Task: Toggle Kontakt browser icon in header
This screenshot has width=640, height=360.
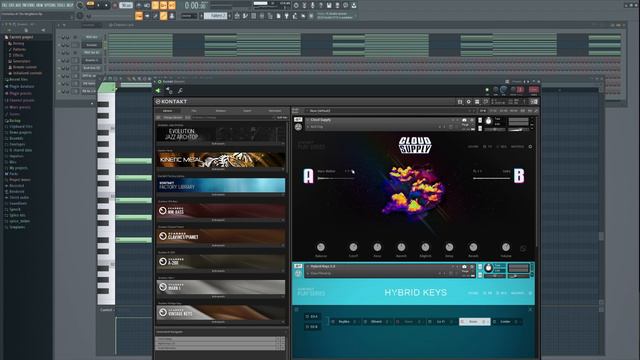Action: tap(460, 102)
